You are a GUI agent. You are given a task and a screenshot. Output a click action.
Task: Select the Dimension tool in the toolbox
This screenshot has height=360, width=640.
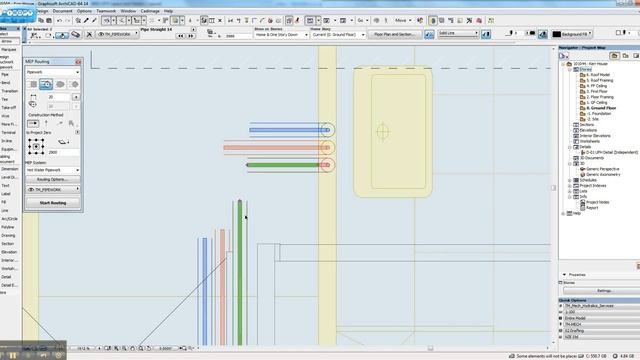click(9, 169)
